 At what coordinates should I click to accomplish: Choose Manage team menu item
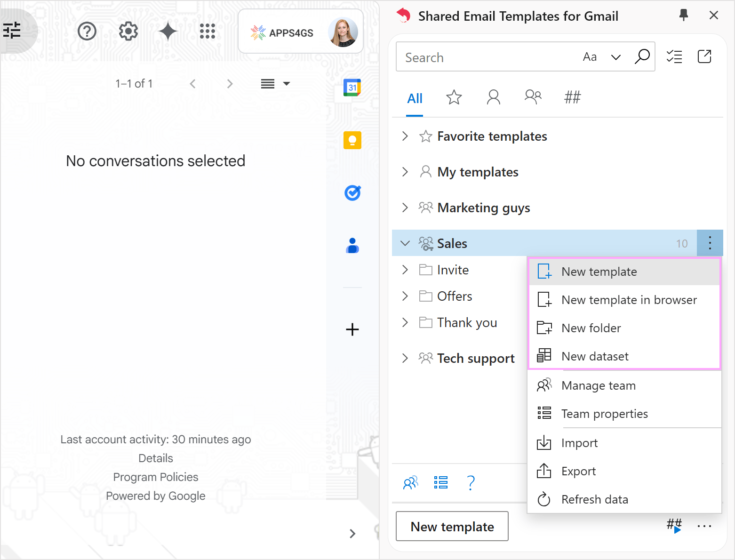(625, 385)
